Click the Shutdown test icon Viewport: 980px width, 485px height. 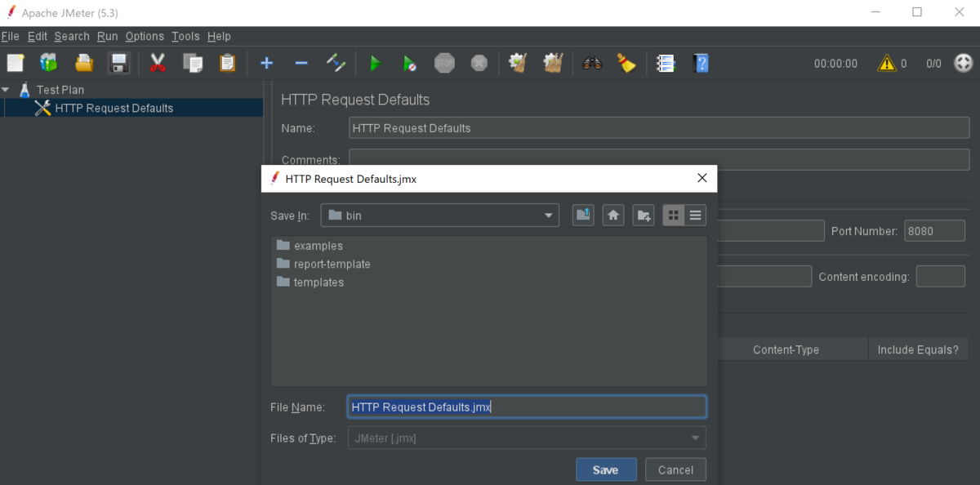click(x=479, y=63)
